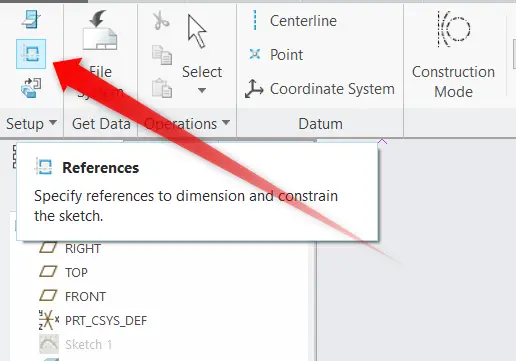Image resolution: width=516 pixels, height=361 pixels.
Task: Open the Select dropdown arrow
Action: pos(202,90)
